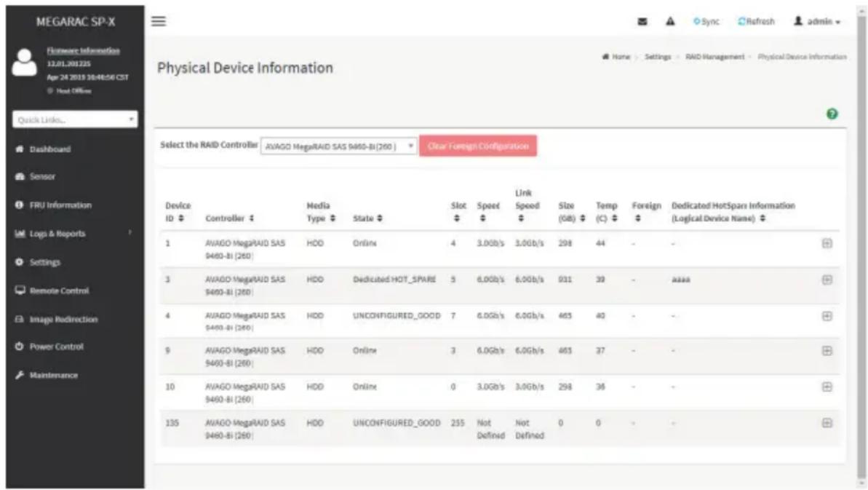Open Image Redirection in sidebar

pyautogui.click(x=63, y=320)
